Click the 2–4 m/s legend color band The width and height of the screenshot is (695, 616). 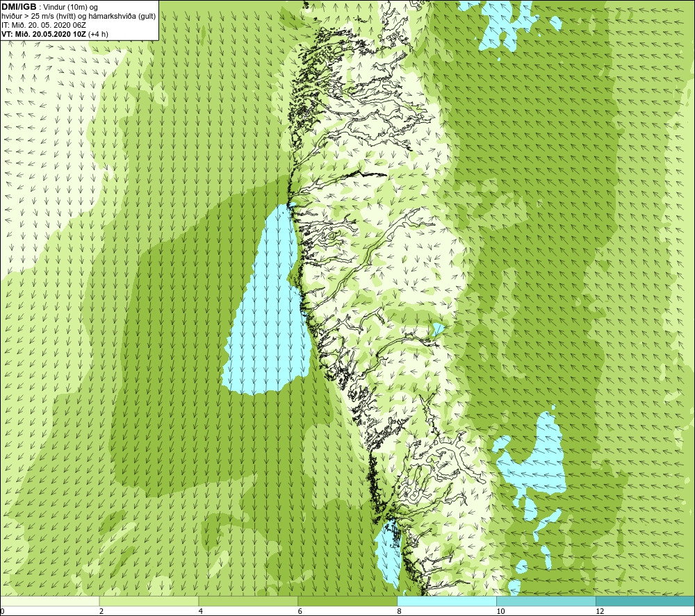pyautogui.click(x=149, y=601)
